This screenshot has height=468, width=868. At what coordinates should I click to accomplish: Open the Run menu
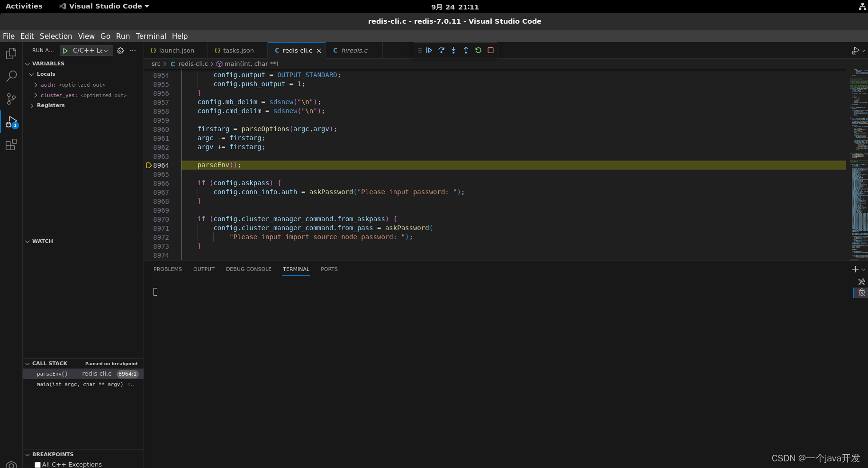click(x=123, y=36)
